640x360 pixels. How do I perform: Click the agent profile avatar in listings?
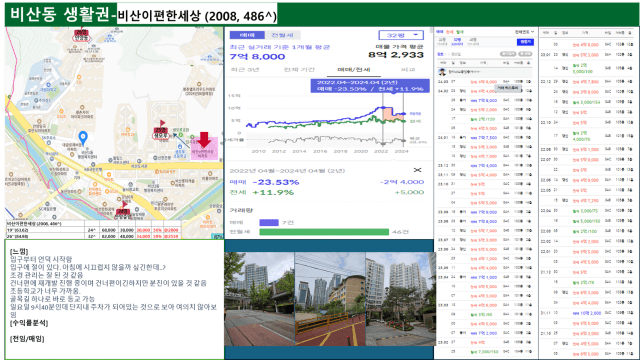[x=442, y=72]
